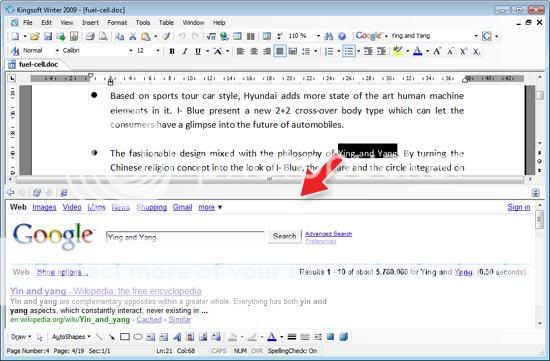
Task: Toggle italic formatting
Action: click(185, 51)
